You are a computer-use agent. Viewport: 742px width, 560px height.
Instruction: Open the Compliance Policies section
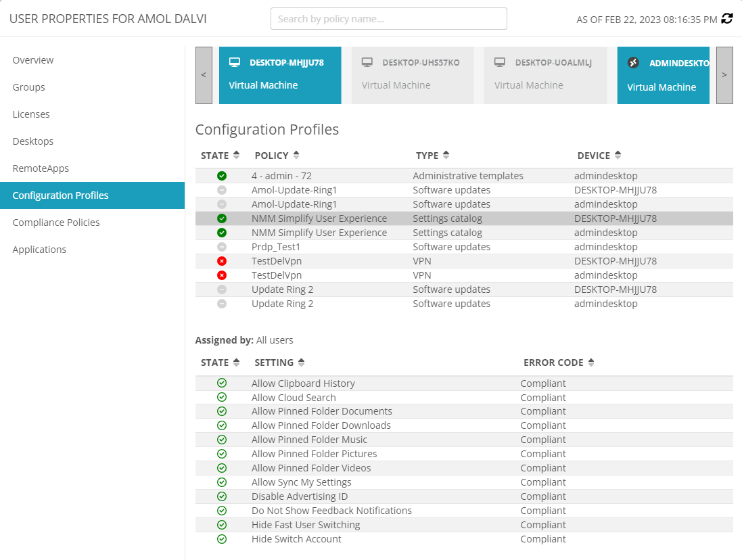[56, 223]
